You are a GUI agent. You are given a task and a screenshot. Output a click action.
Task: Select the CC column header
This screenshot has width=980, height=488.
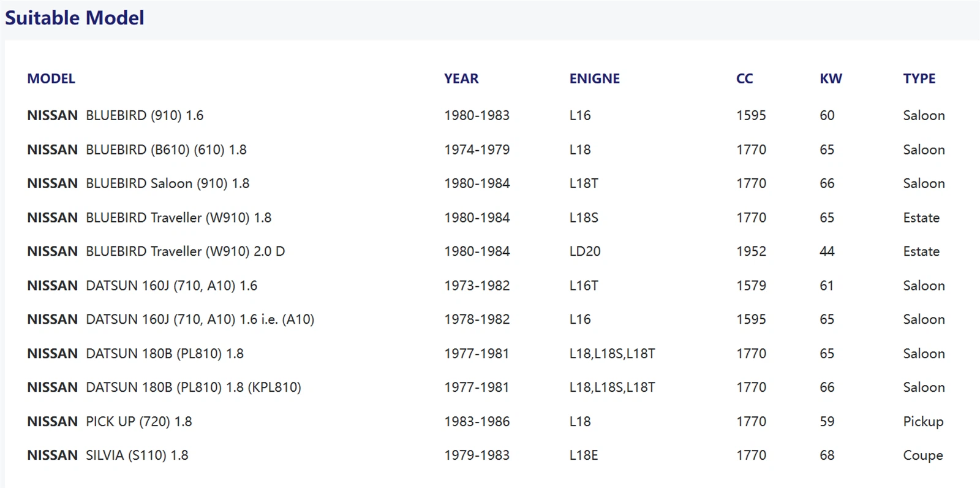click(x=744, y=78)
